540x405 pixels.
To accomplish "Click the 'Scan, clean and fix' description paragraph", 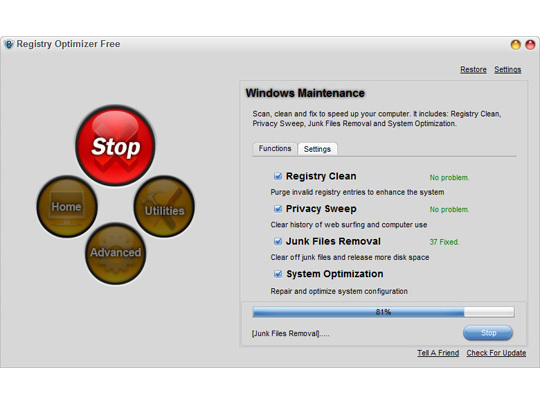I will click(377, 119).
